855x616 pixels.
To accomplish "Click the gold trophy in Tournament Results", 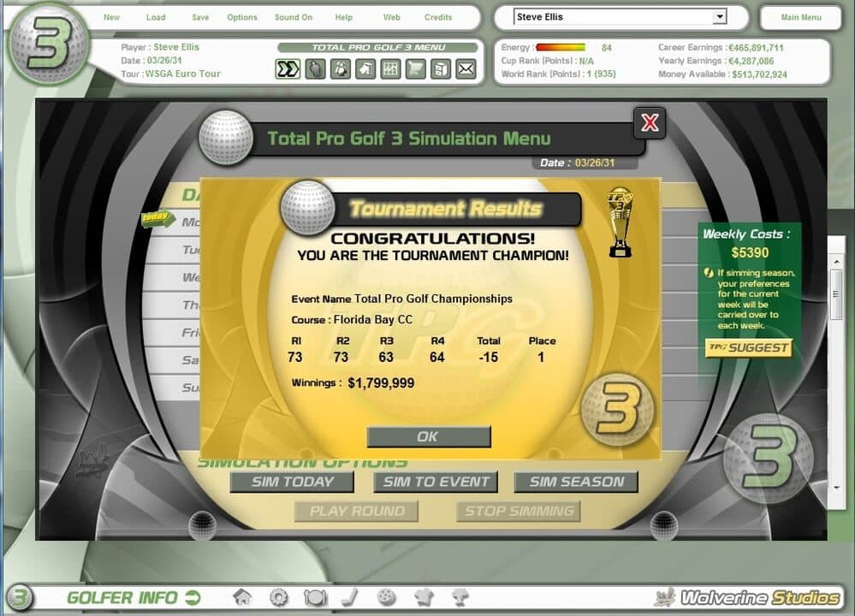I will click(620, 222).
